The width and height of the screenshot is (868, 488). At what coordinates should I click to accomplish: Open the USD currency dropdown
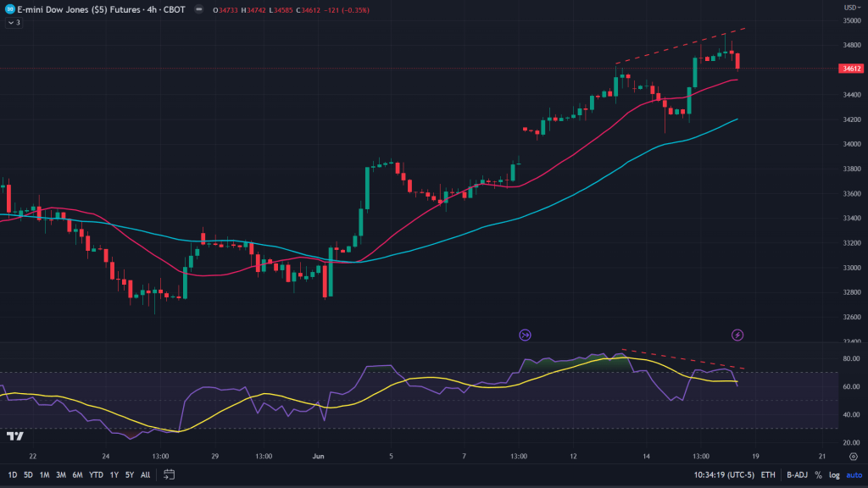pos(850,8)
